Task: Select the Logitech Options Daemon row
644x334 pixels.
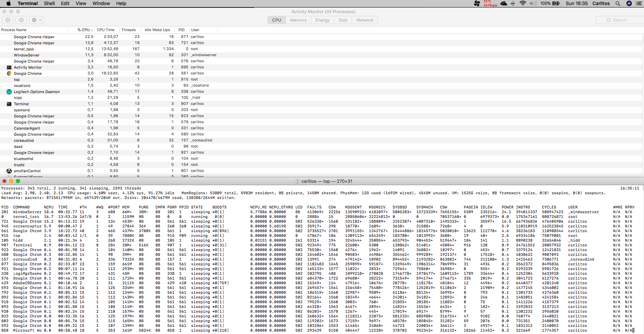Action: [321, 92]
